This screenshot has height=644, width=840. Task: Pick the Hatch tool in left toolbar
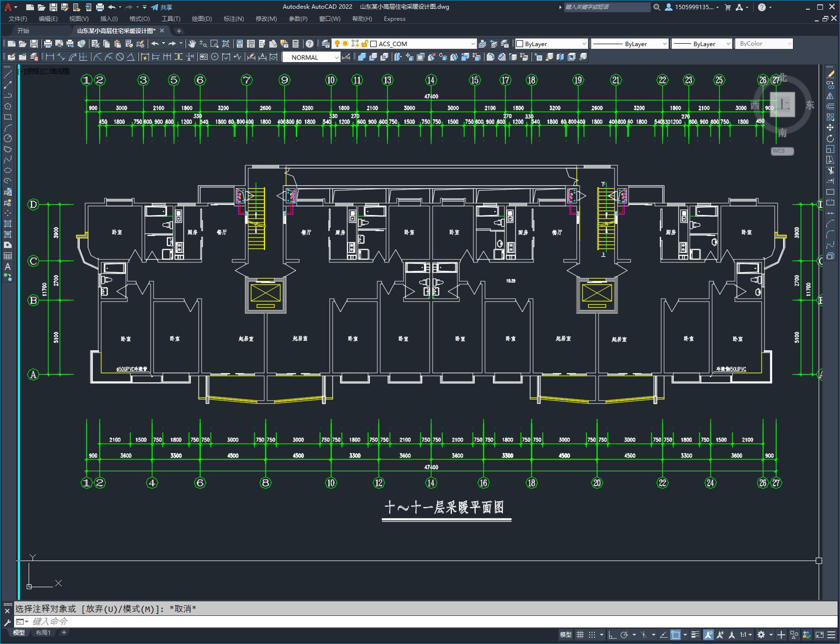coord(8,224)
